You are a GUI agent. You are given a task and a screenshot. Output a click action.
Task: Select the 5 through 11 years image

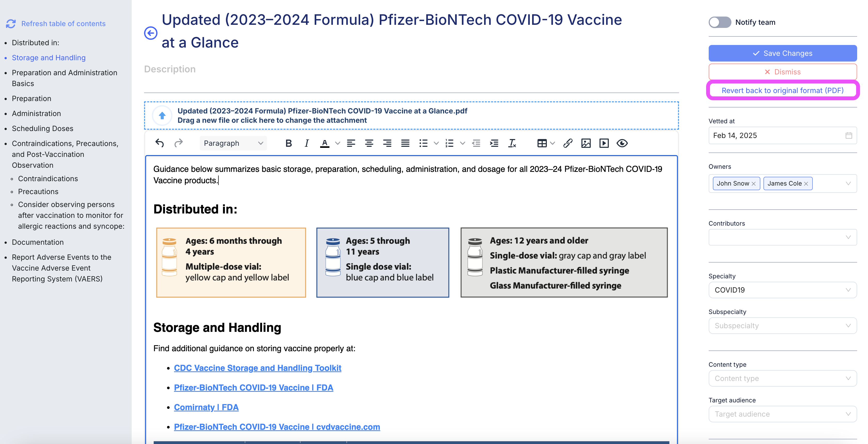tap(383, 263)
